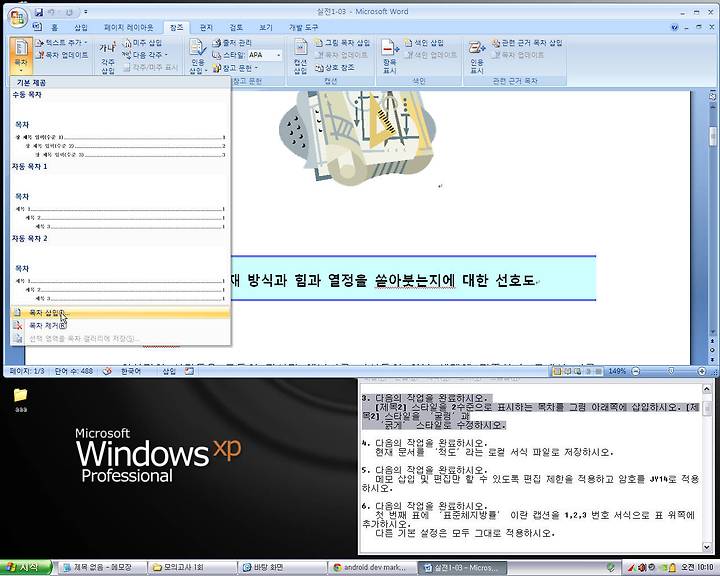Click 삽입 (insert mode) in status bar
Image resolution: width=720 pixels, height=576 pixels.
point(169,371)
